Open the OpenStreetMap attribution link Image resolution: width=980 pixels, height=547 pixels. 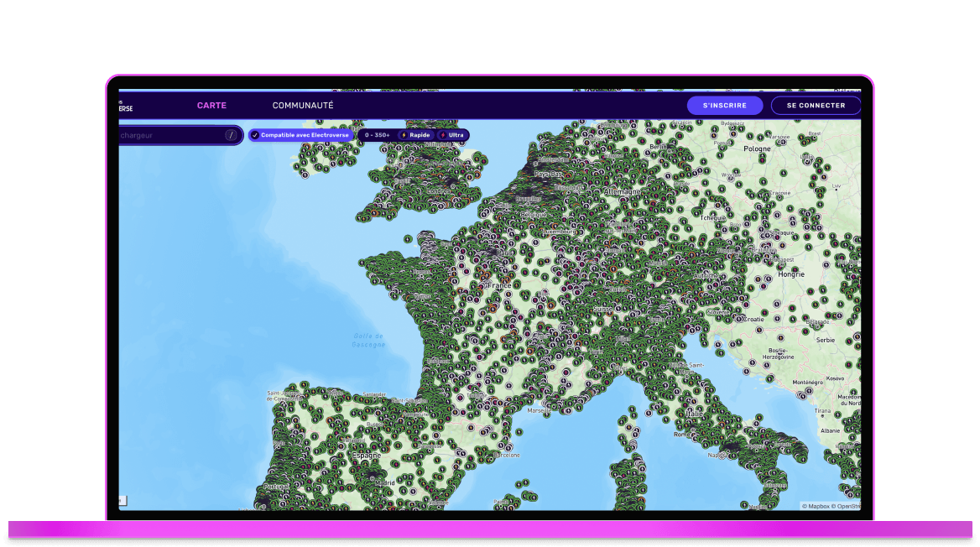click(850, 507)
